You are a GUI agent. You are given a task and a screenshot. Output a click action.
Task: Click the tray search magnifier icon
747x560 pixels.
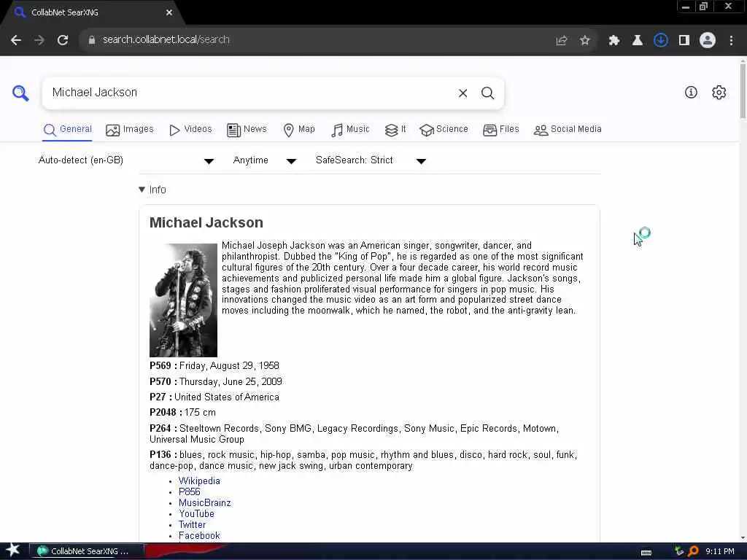tap(693, 551)
